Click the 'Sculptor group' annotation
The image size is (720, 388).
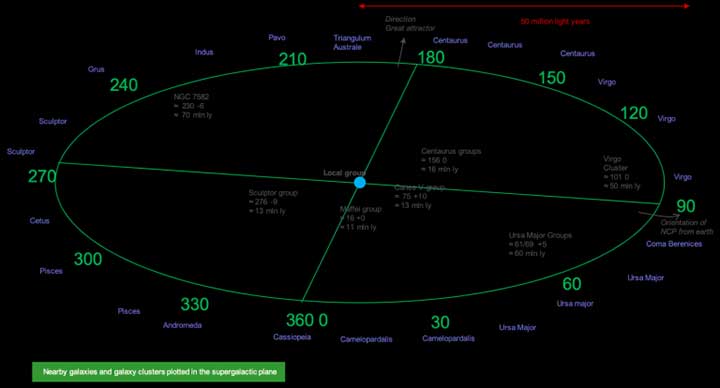tap(273, 202)
